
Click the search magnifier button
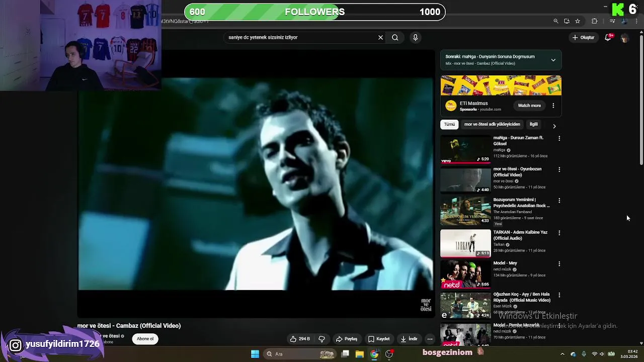[x=395, y=37]
